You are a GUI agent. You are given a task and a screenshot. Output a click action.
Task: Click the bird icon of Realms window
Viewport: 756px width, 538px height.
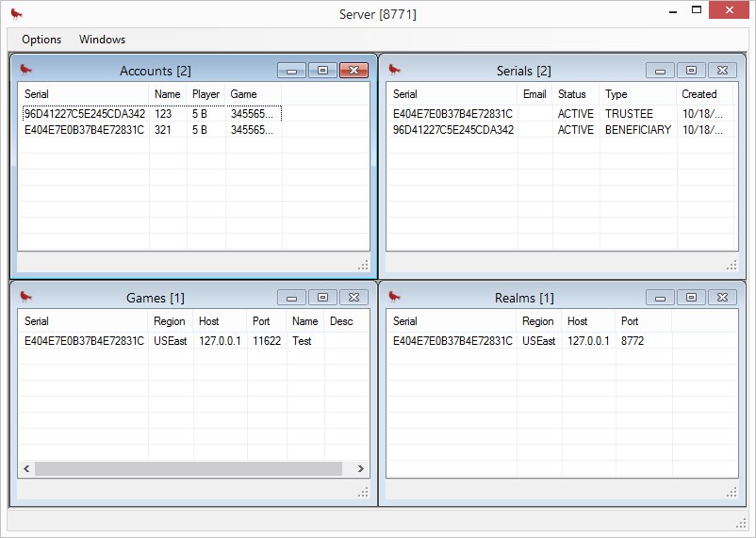[x=394, y=297]
